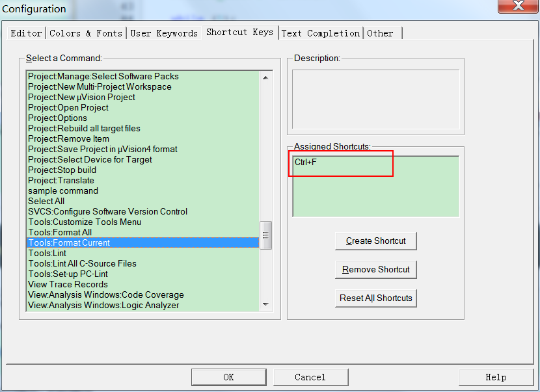Screen dimensions: 540x392
Task: Open the Colors & Fonts tab
Action: (86, 33)
